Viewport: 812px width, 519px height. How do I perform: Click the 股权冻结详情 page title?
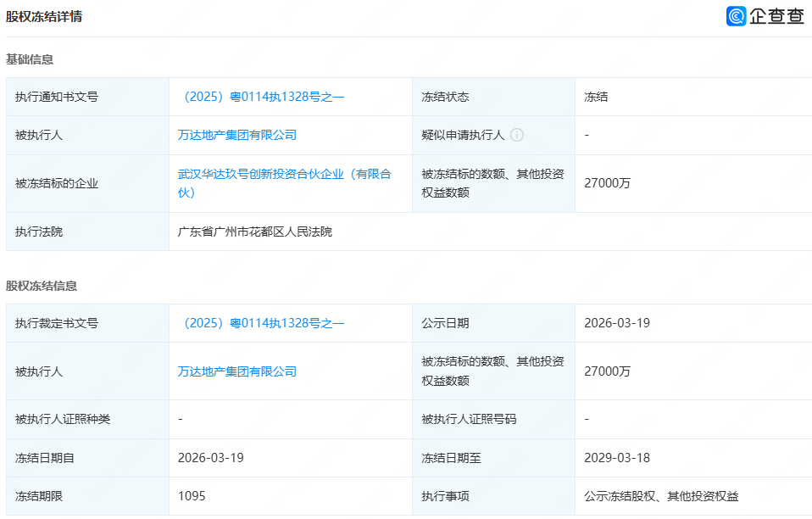point(44,16)
